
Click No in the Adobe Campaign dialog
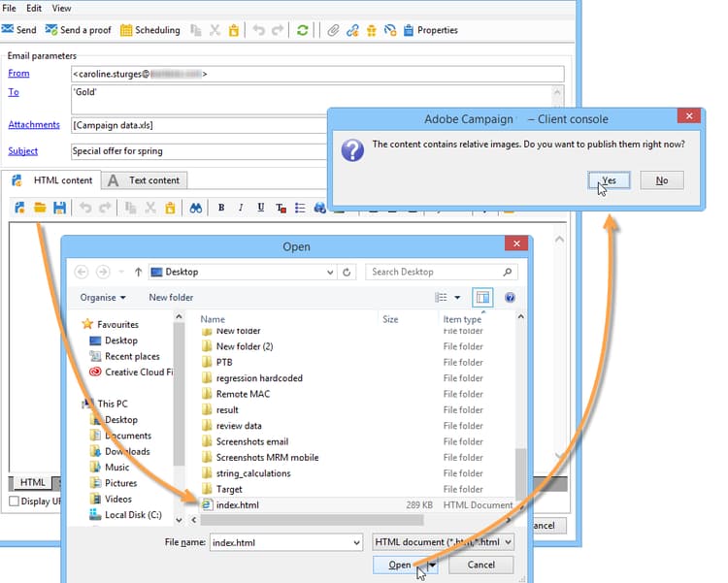point(662,180)
